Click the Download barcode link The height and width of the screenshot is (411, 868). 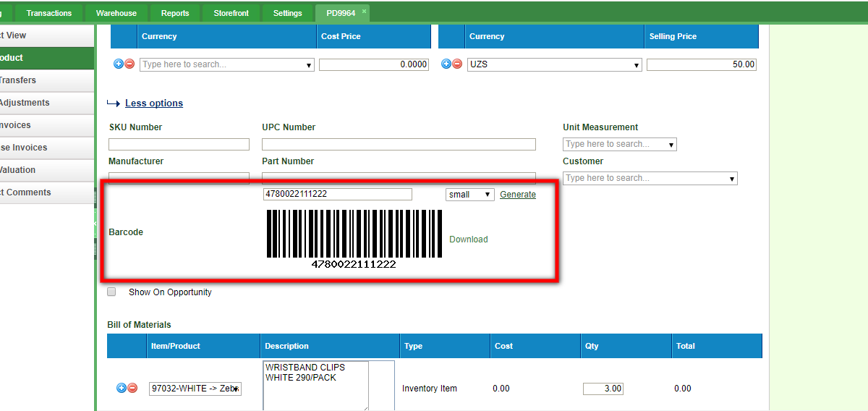click(x=469, y=240)
